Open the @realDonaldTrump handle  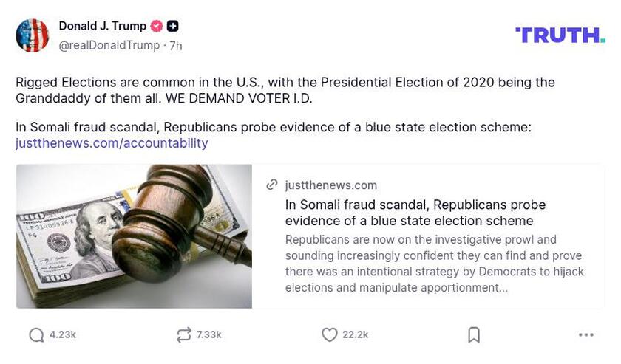(109, 46)
